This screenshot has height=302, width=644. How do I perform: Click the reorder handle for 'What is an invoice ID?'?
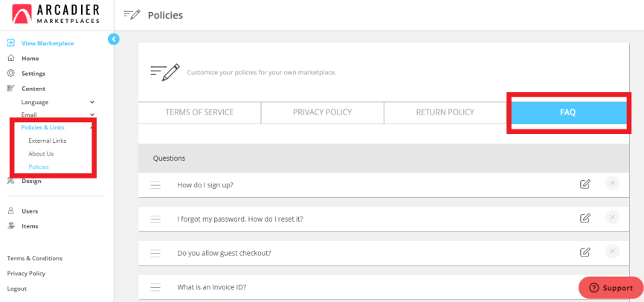[155, 287]
